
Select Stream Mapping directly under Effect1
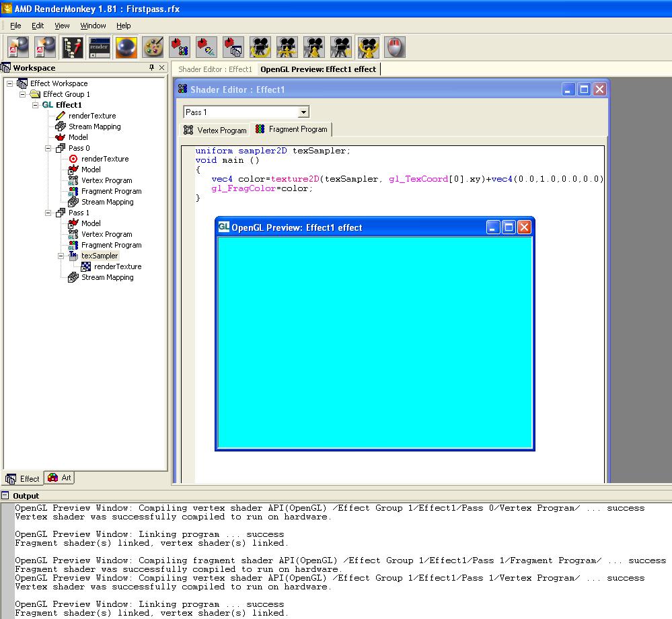pyautogui.click(x=94, y=126)
